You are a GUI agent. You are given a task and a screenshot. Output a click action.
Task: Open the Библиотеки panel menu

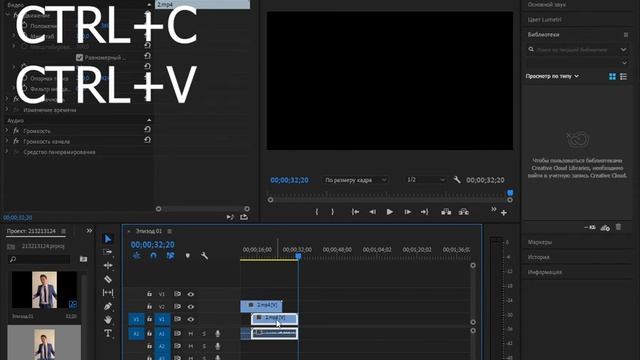coord(626,35)
